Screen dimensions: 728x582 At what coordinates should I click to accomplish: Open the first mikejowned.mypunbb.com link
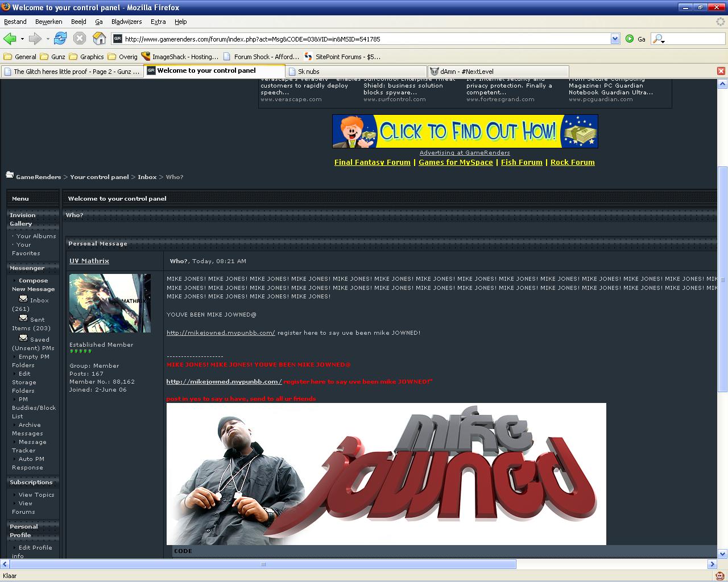221,332
